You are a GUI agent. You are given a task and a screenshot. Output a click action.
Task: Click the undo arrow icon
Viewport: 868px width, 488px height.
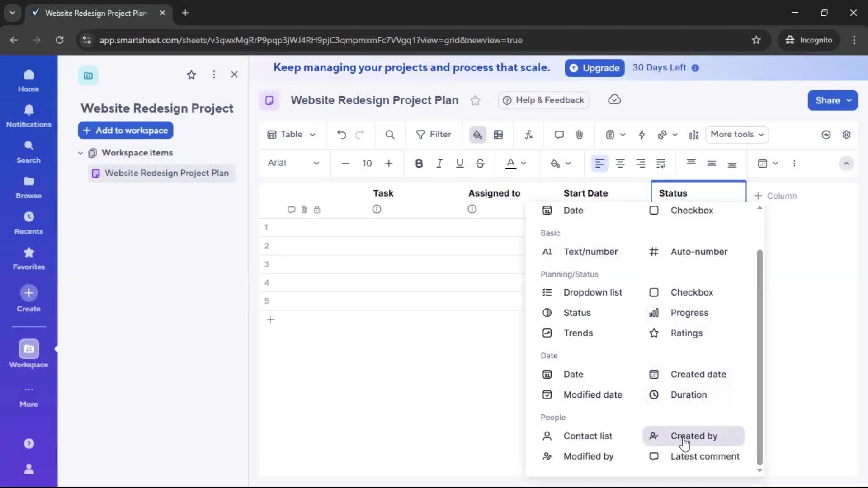(341, 134)
